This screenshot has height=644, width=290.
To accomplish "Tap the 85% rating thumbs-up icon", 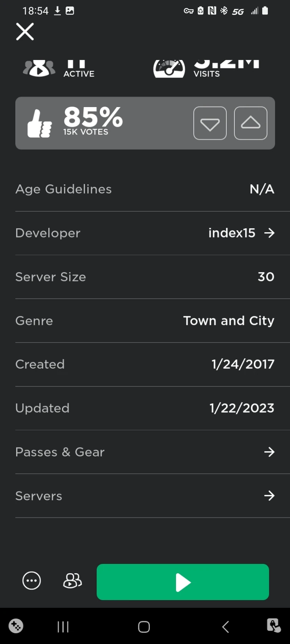I will [40, 124].
